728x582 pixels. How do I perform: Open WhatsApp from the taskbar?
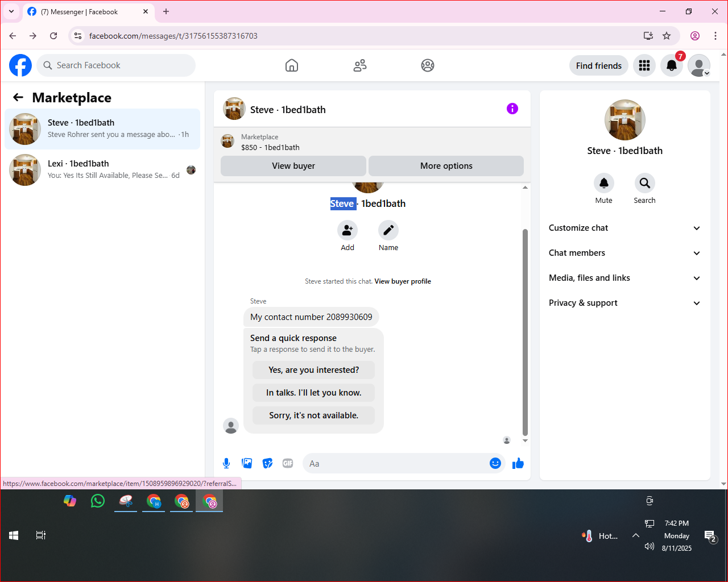(98, 501)
